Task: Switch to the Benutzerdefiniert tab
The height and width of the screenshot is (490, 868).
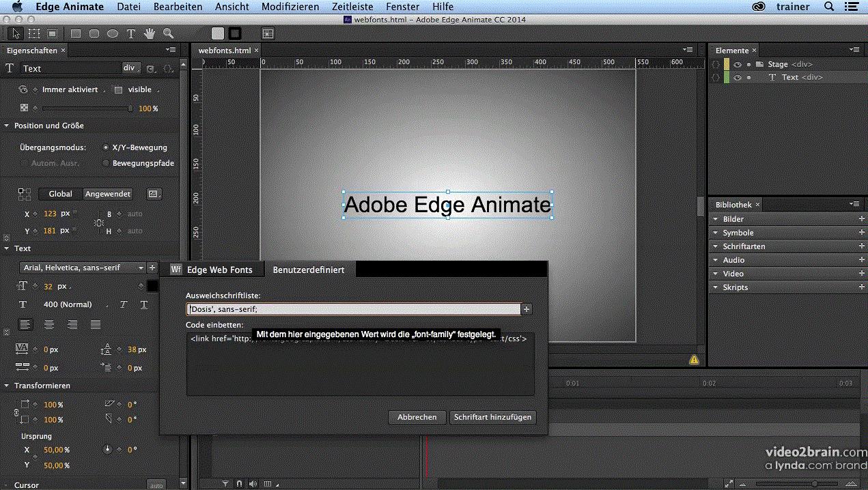Action: (309, 270)
